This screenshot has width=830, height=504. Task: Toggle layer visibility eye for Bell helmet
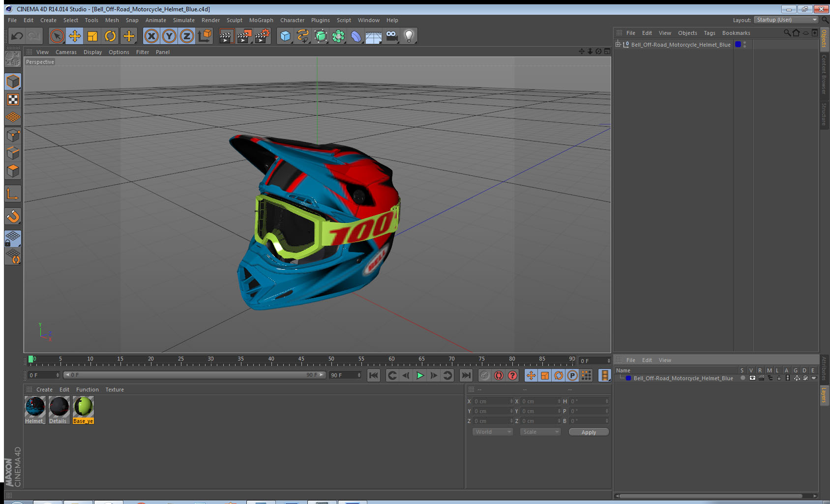[x=752, y=378]
